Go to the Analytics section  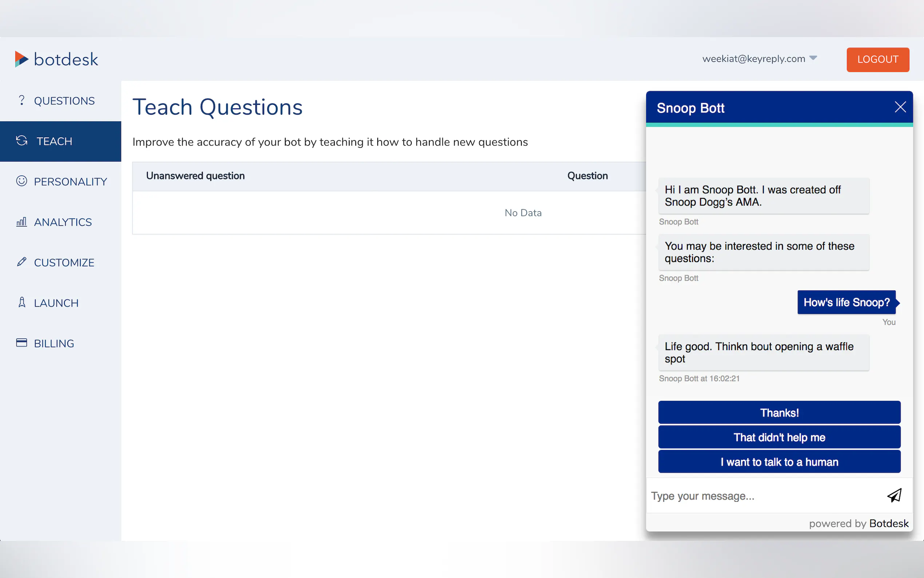[63, 222]
